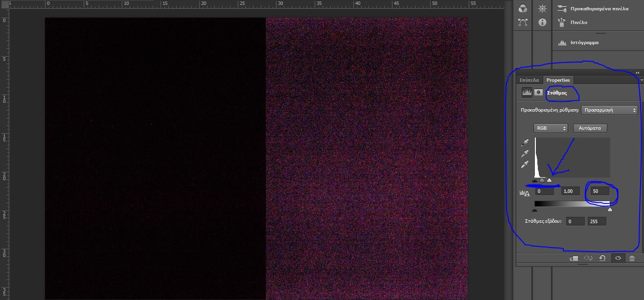
Task: Toggle adjustment layer visibility eye
Action: 618,258
